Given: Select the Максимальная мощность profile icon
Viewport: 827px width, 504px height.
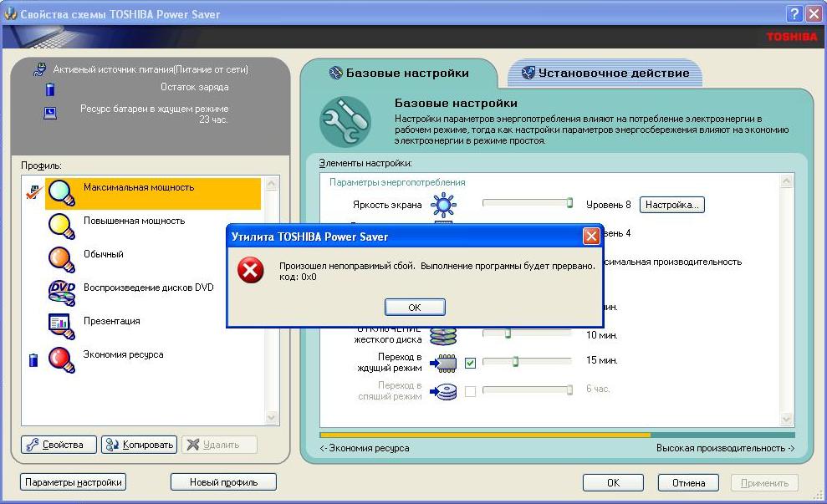Looking at the screenshot, I should point(62,192).
